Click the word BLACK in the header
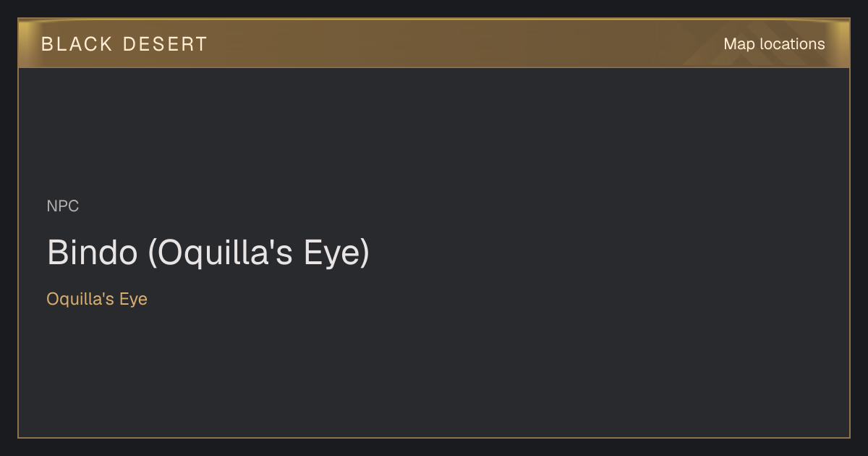 click(x=77, y=44)
